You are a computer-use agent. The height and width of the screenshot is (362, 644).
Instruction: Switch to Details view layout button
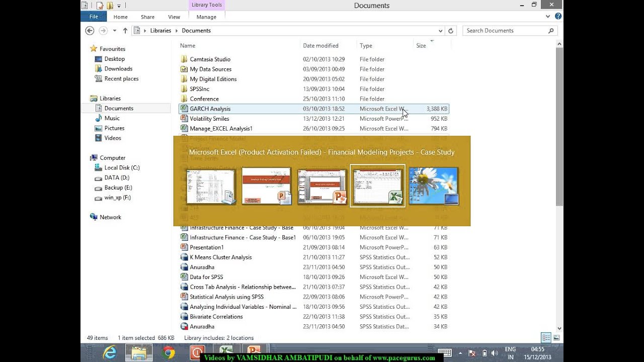(x=546, y=338)
